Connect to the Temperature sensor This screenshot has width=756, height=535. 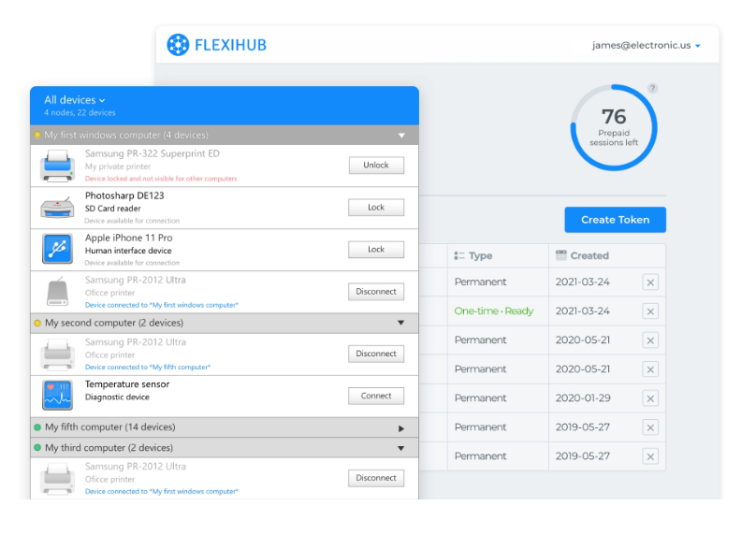click(x=376, y=396)
